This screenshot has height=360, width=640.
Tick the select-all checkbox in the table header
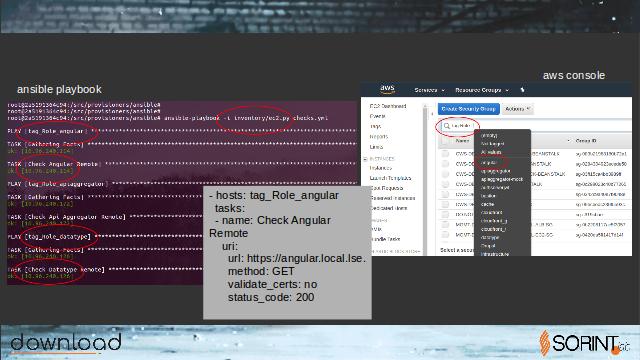(445, 141)
